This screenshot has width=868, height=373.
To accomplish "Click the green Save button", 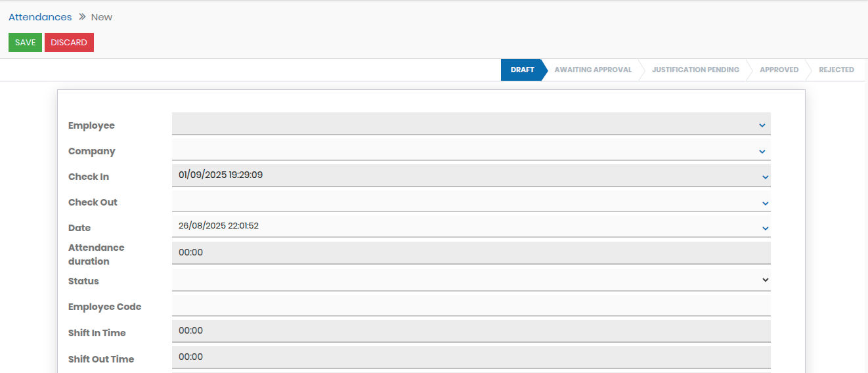I will [x=25, y=43].
